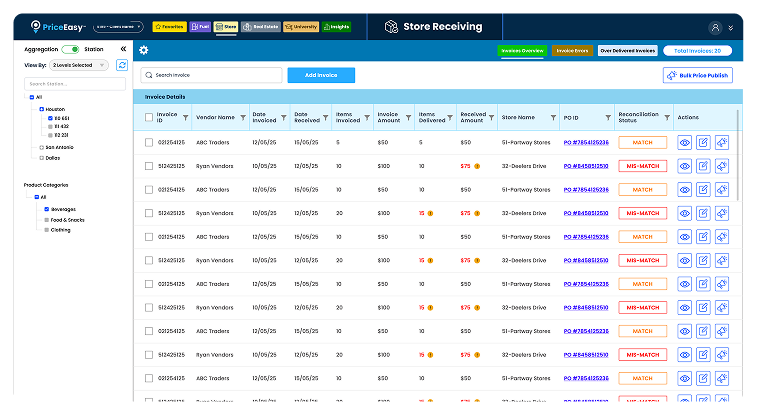Click the publish megaphone icon in the first invoice row
This screenshot has height=415, width=757.
[x=721, y=143]
